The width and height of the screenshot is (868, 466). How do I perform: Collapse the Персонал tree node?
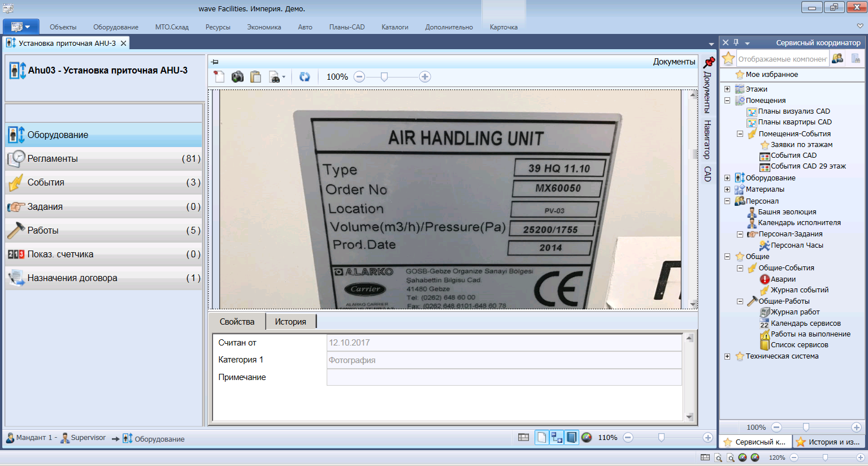[728, 201]
